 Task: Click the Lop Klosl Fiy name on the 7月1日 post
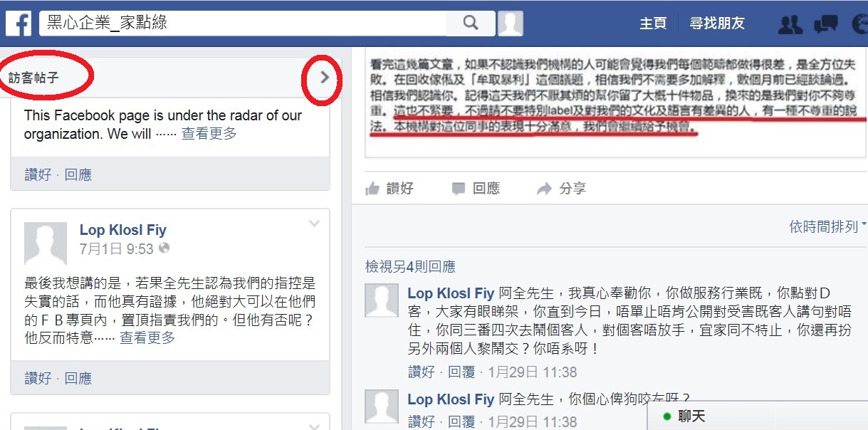(123, 230)
